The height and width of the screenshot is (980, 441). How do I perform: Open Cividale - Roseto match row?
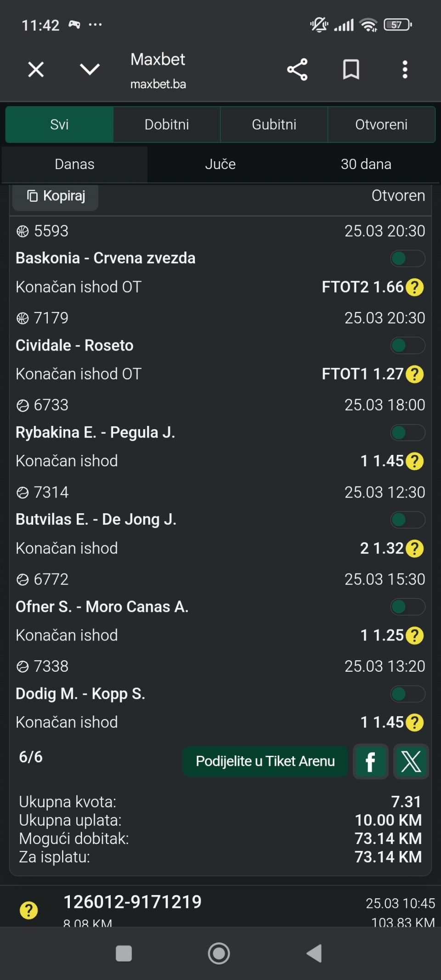(x=74, y=346)
